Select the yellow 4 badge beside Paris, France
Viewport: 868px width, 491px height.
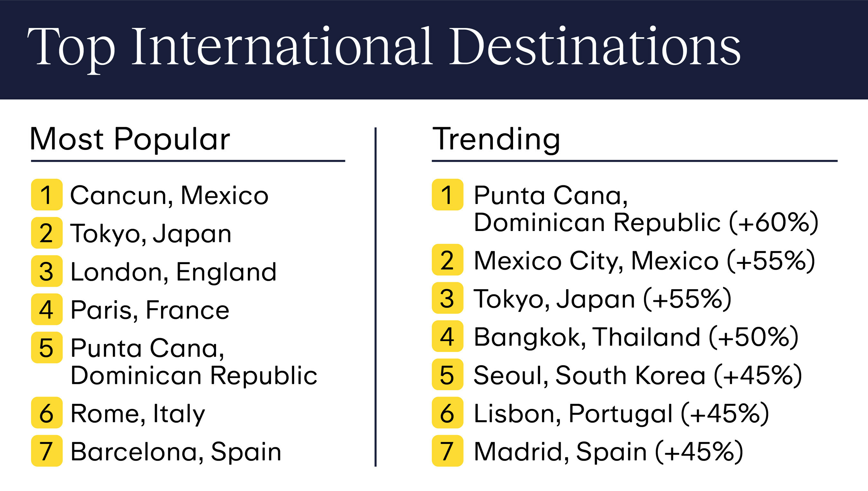(x=47, y=309)
